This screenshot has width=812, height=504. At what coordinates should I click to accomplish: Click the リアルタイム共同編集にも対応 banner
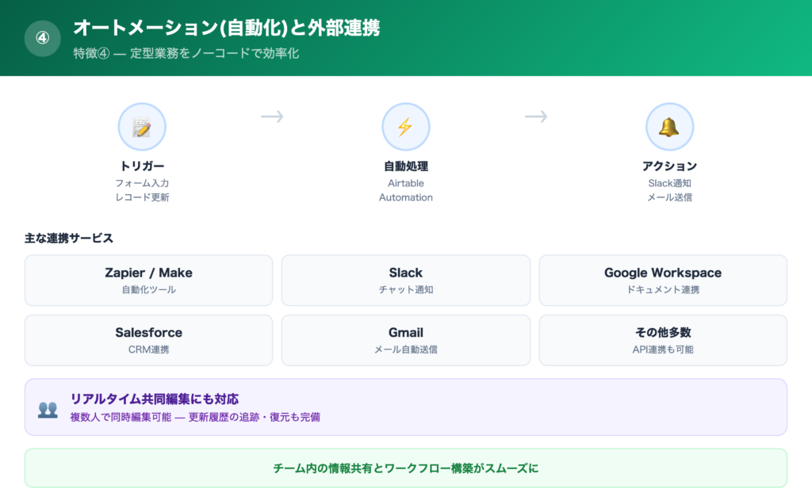(406, 407)
